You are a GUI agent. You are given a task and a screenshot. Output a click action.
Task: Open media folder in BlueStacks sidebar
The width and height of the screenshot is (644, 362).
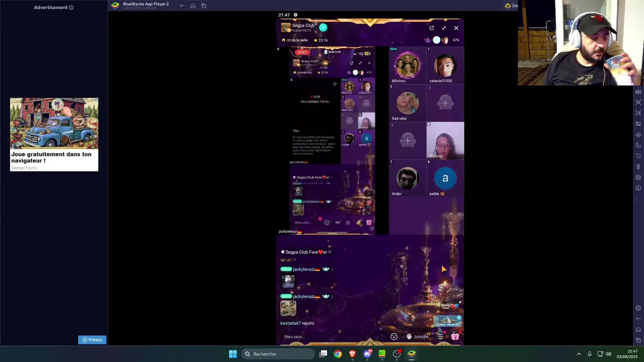click(638, 124)
